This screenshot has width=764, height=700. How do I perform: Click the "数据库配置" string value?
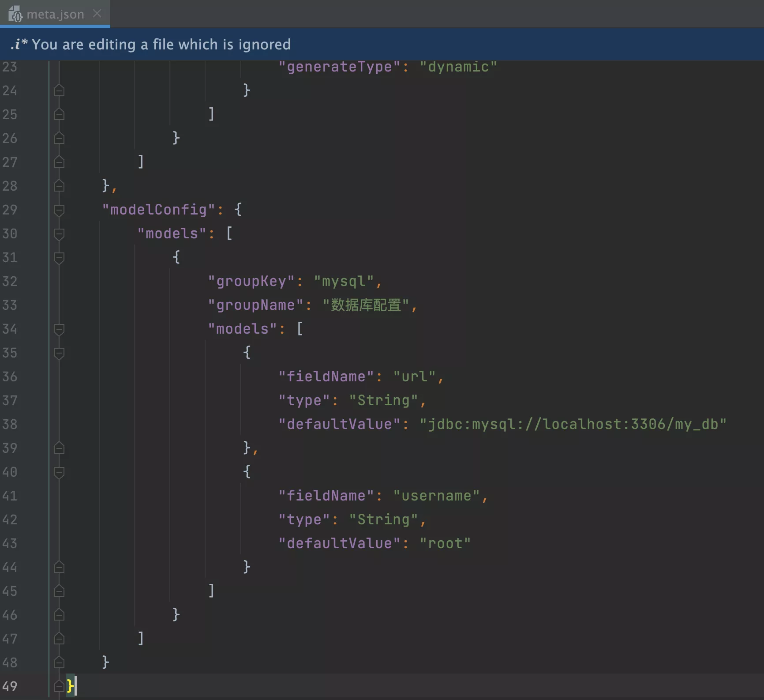[x=366, y=305]
